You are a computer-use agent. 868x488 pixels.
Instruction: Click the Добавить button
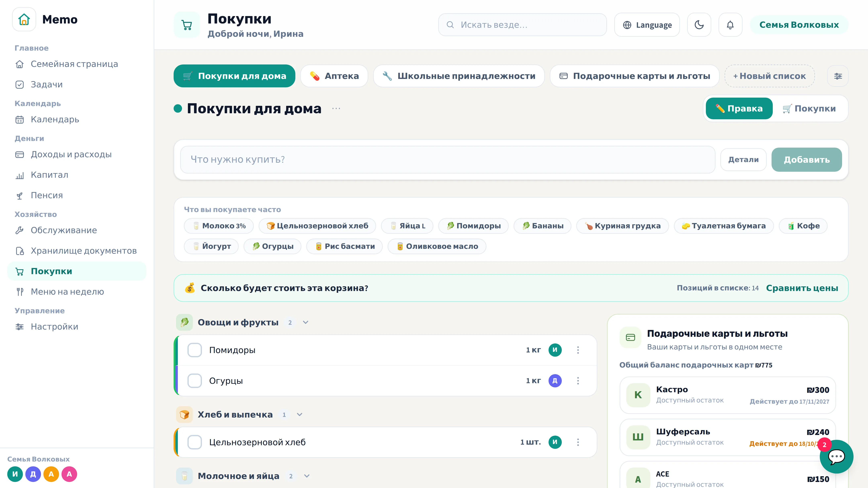[806, 160]
